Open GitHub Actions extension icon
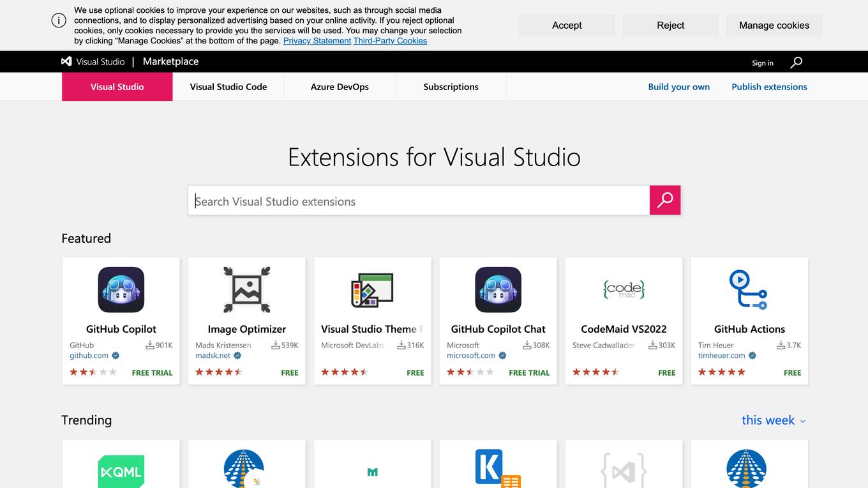Screen dimensions: 868x488 pyautogui.click(x=748, y=289)
